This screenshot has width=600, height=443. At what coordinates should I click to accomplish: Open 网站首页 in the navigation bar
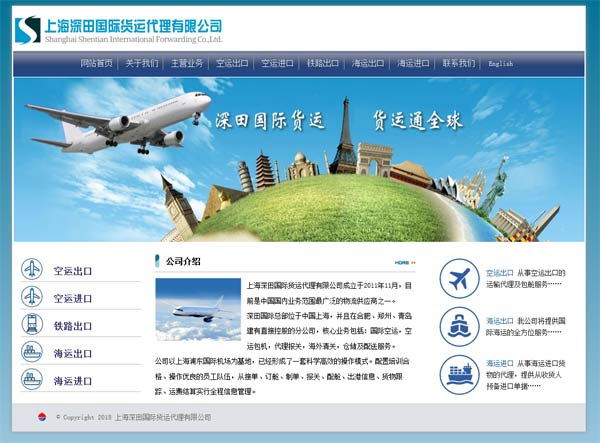click(96, 63)
